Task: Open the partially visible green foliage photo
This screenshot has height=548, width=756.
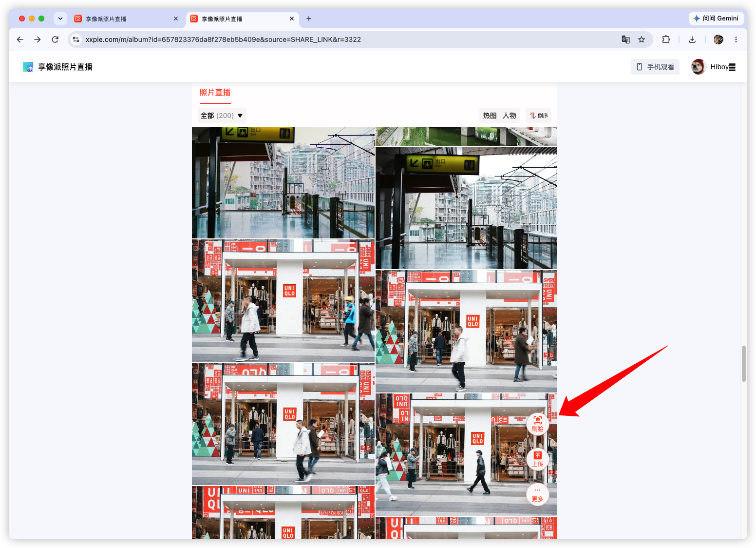Action: click(466, 137)
